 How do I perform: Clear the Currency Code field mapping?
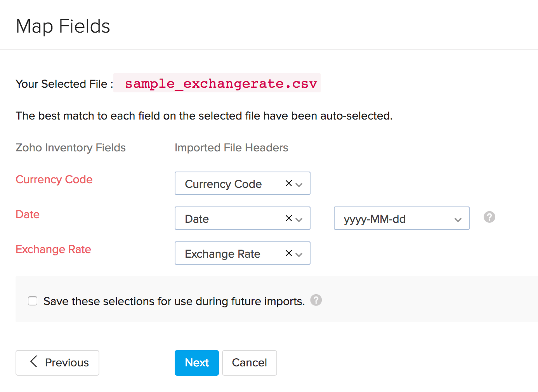[x=289, y=183]
